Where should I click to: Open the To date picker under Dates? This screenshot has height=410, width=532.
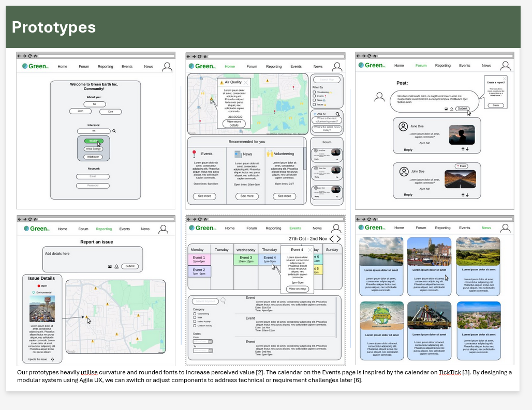point(210,351)
